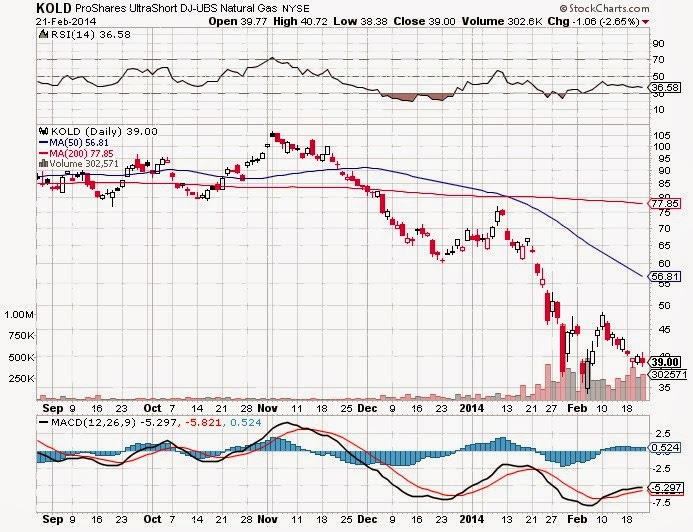Click the Open 39.77 value
Image resolution: width=693 pixels, height=532 pixels.
coord(238,21)
